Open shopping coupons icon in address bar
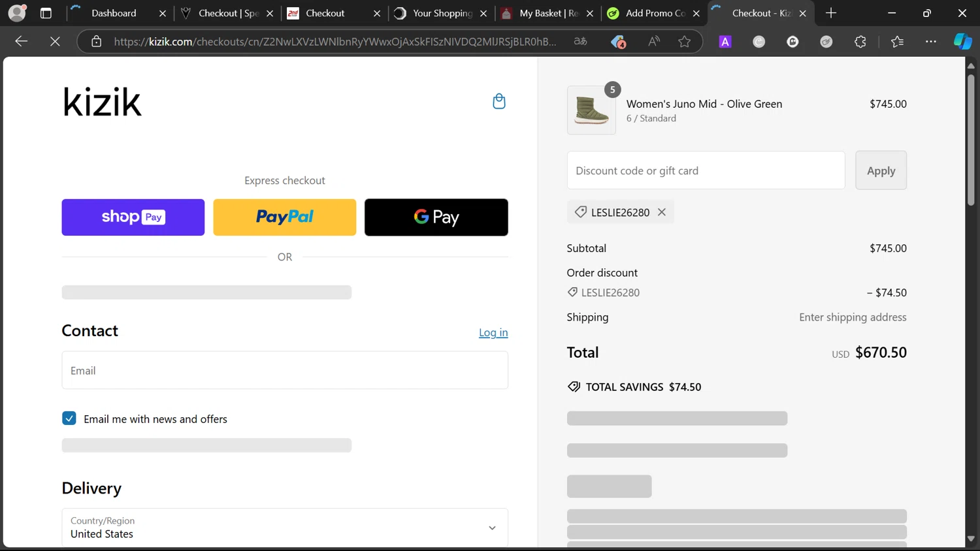The height and width of the screenshot is (551, 980). click(618, 42)
